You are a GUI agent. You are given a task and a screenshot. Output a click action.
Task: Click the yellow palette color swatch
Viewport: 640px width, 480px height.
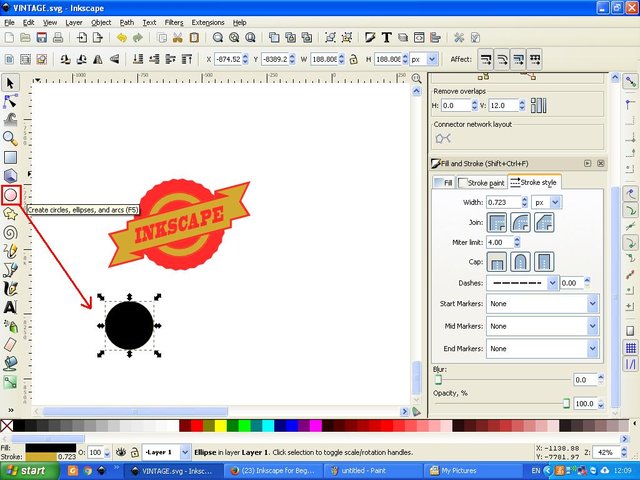pos(221,426)
